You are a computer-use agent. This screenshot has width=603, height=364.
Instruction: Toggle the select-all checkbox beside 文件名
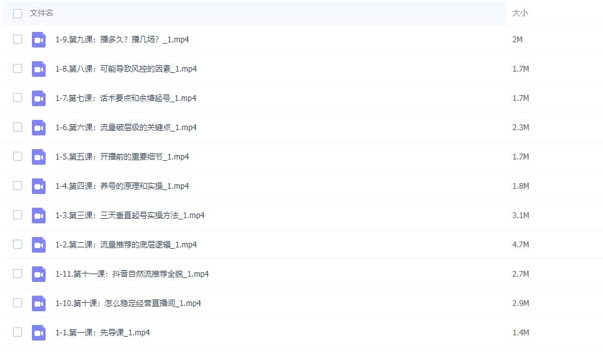[18, 13]
